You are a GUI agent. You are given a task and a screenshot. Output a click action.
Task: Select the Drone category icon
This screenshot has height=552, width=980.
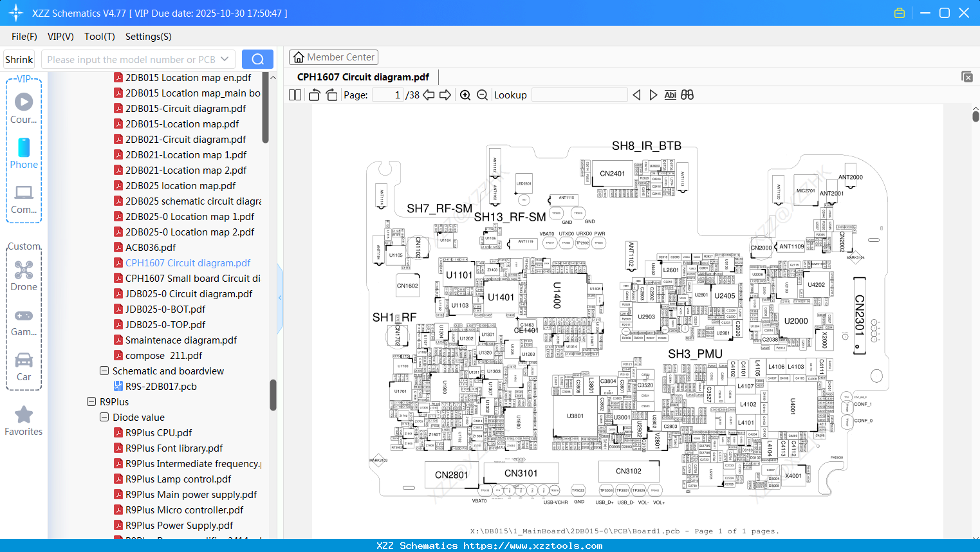point(23,270)
